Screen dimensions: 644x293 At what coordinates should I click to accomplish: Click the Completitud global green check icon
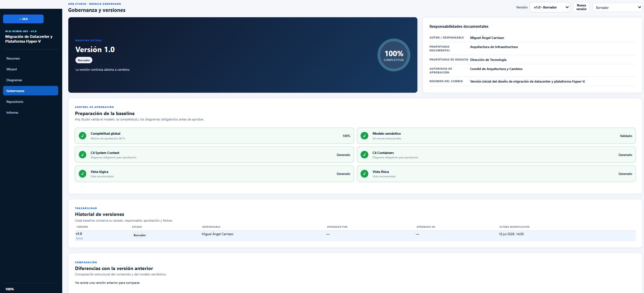83,136
